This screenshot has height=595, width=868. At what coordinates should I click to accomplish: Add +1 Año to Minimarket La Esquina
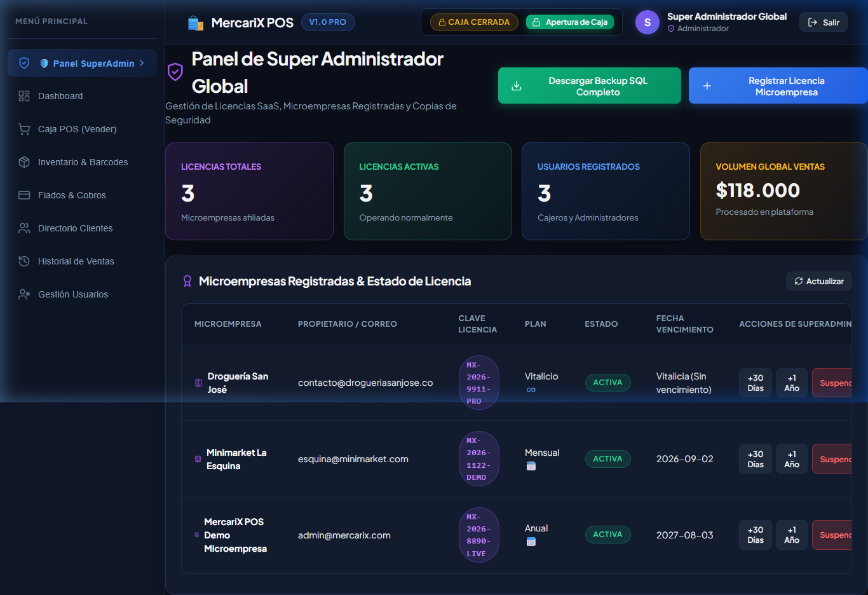click(792, 459)
